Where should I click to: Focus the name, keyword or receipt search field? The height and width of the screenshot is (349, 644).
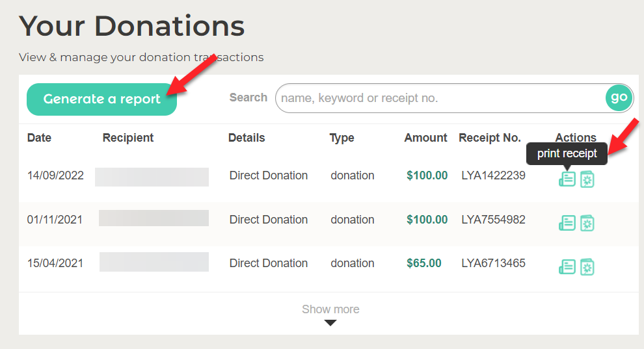[x=440, y=98]
